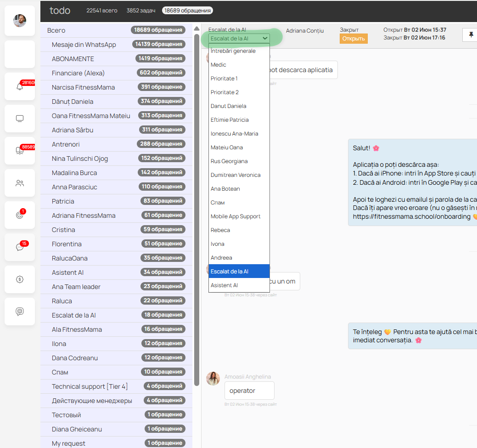Screen dimensions: 477x448
Task: Click the Adriana Conțiu name
Action: (x=305, y=31)
